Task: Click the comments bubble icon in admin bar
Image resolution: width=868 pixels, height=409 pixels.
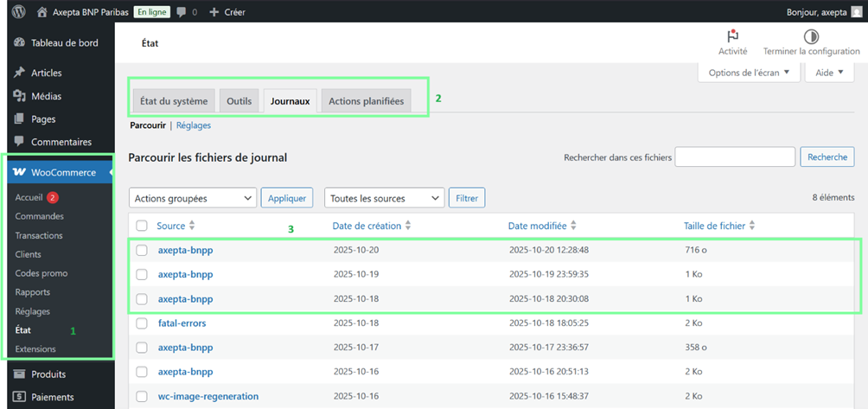Action: click(x=181, y=12)
